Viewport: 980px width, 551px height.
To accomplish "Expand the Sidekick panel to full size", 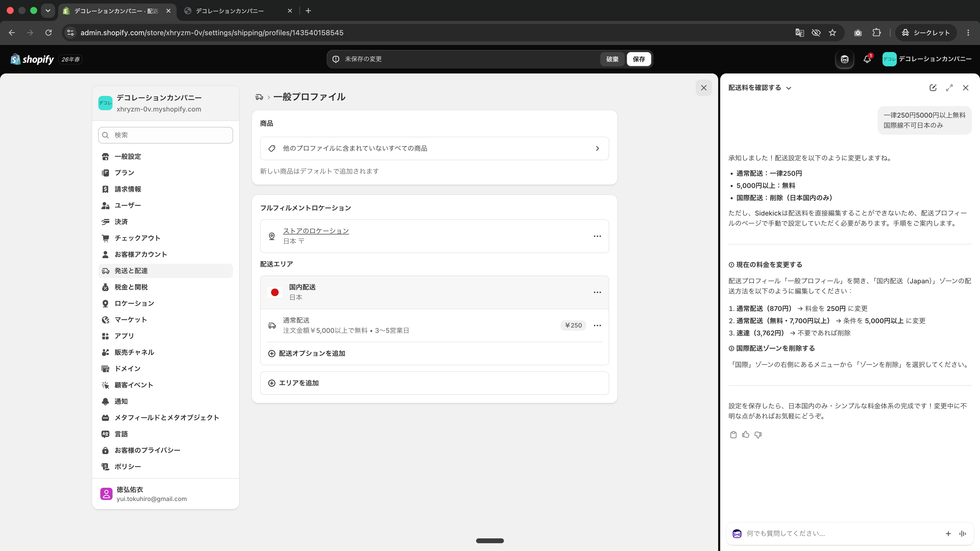I will (x=949, y=88).
